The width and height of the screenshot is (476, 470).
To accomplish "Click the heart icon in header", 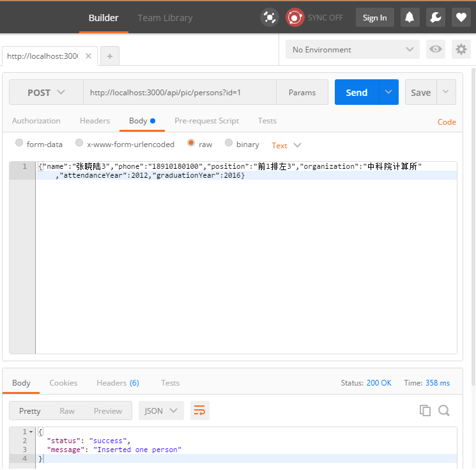I will coord(461,17).
